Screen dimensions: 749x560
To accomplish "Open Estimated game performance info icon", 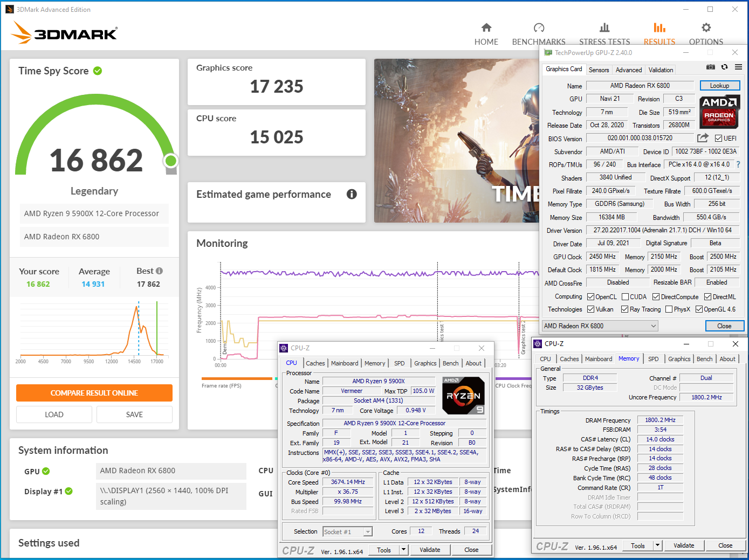I will click(352, 194).
